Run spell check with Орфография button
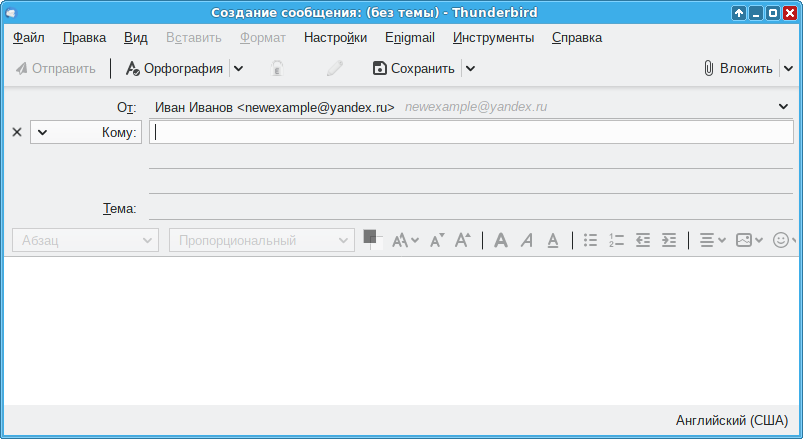 pos(174,69)
